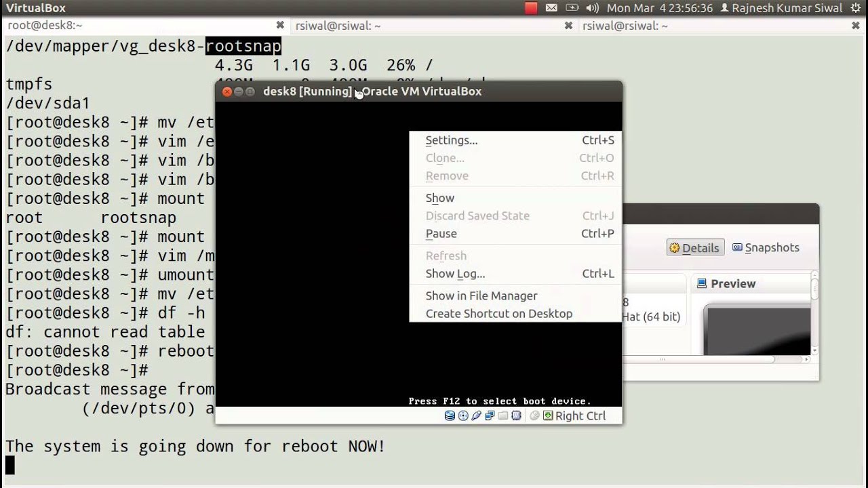The height and width of the screenshot is (488, 868).
Task: Click 'The system is going down' line
Action: pos(195,446)
